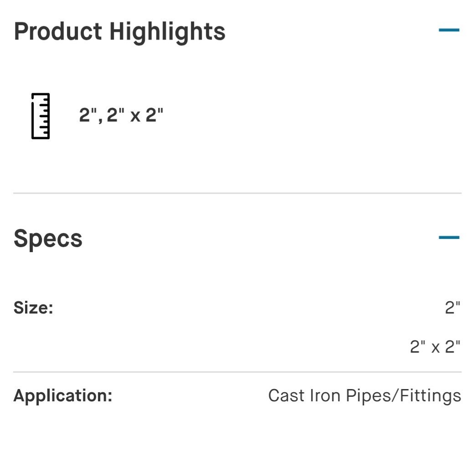Select the word Product in the heading
476x450 pixels.
58,31
